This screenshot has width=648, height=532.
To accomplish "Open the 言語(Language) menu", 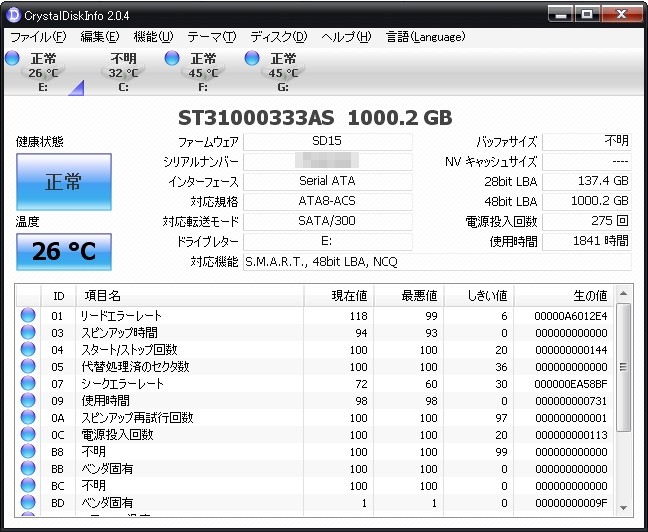I will tap(425, 37).
